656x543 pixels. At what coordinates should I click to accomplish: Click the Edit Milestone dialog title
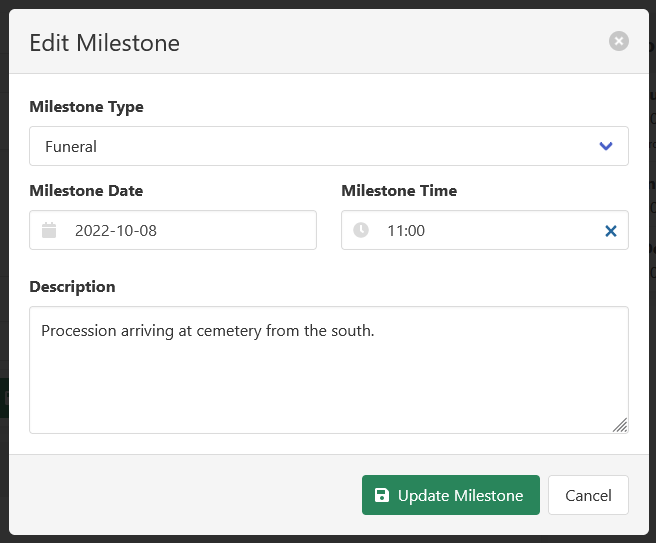tap(104, 43)
